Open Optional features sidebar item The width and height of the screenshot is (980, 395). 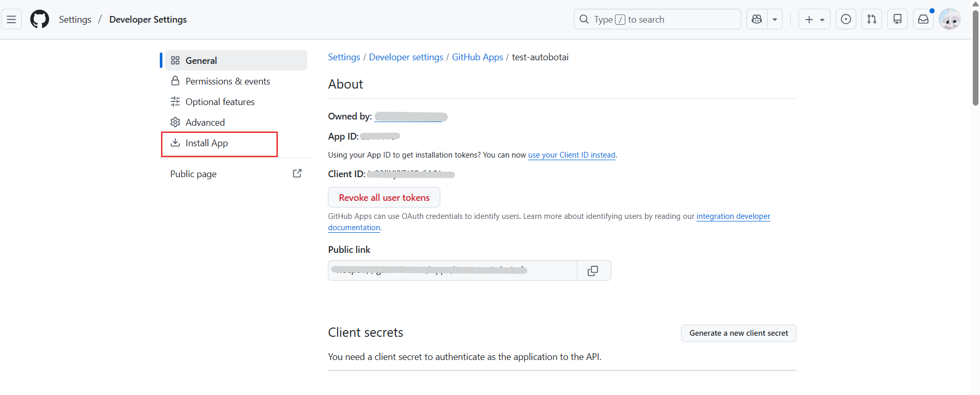pyautogui.click(x=236, y=101)
